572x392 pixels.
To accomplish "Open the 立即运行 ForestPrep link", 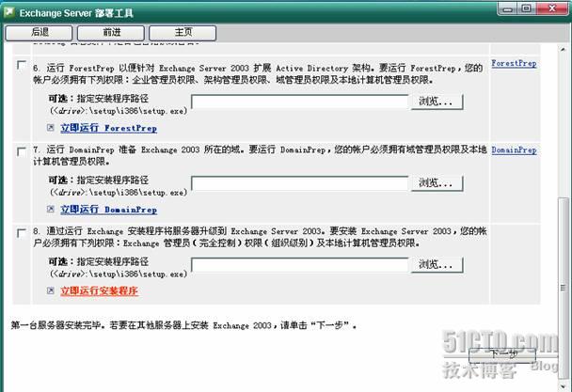I will click(109, 128).
